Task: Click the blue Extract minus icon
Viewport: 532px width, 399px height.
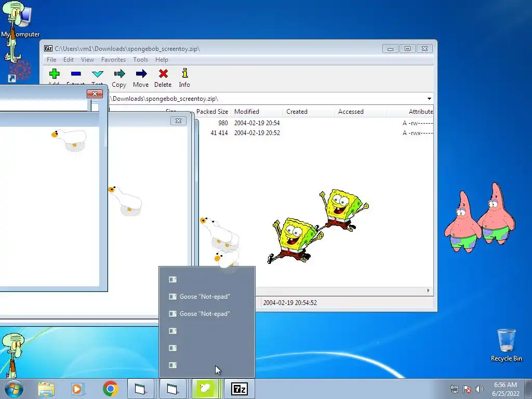Action: coord(76,74)
